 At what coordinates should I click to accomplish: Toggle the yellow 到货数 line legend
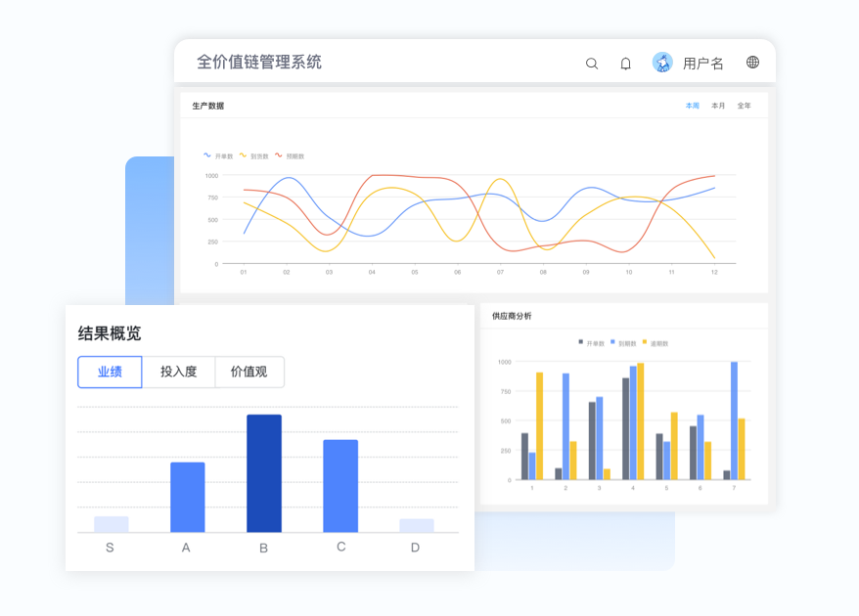(x=253, y=156)
